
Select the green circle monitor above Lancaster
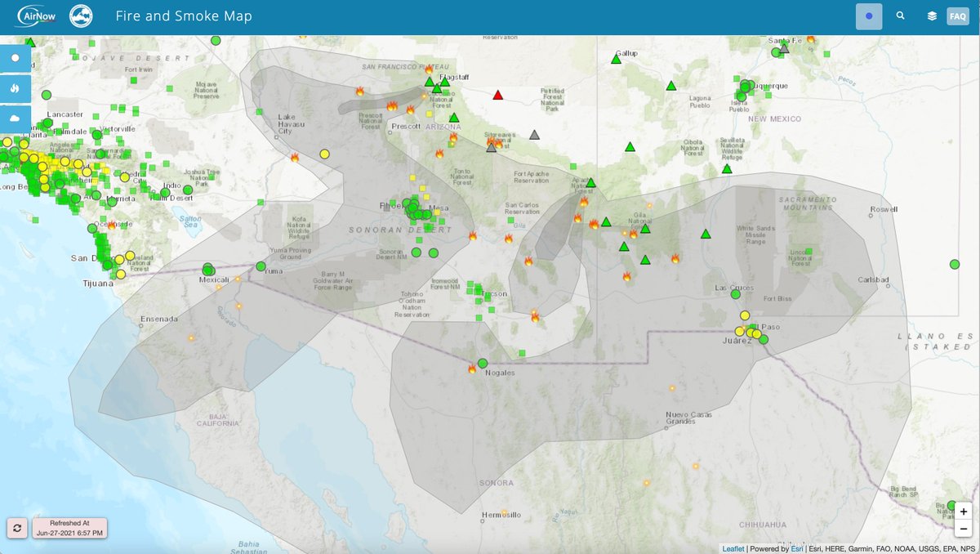click(47, 95)
